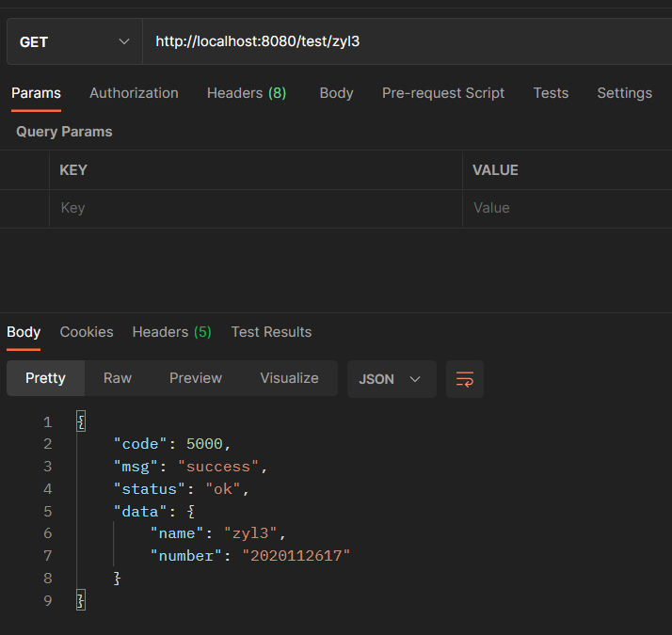
Task: Click the query param Value field
Action: click(568, 209)
